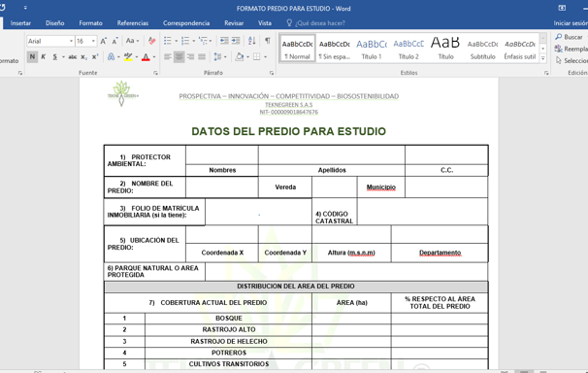Show paragraph marks pilcrow button

point(268,41)
